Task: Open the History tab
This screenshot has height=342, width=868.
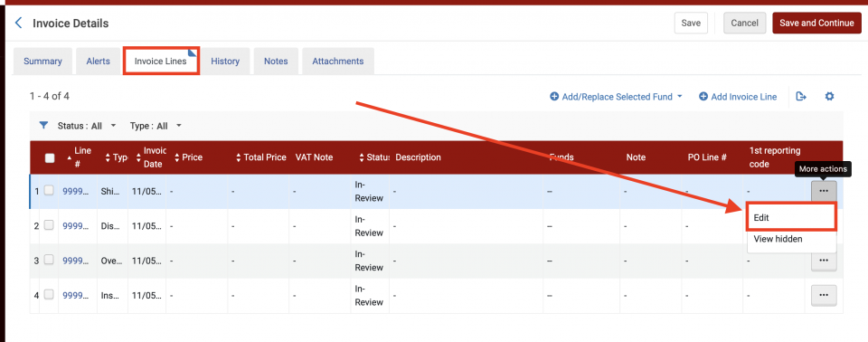Action: coord(225,62)
